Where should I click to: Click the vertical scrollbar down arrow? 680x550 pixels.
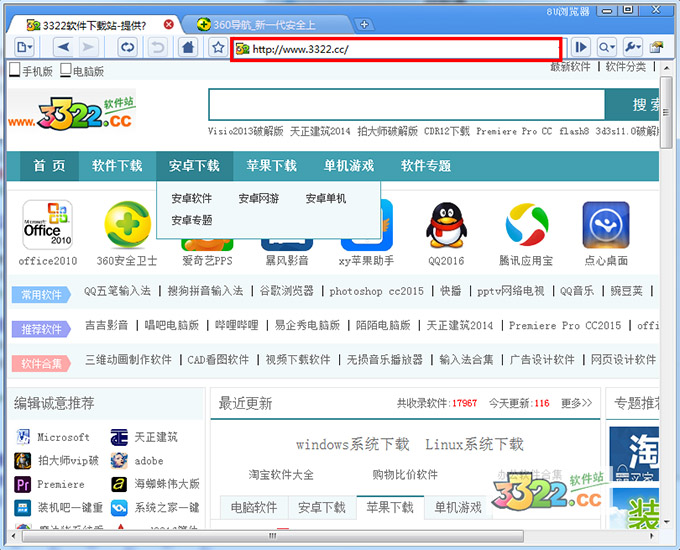666,522
